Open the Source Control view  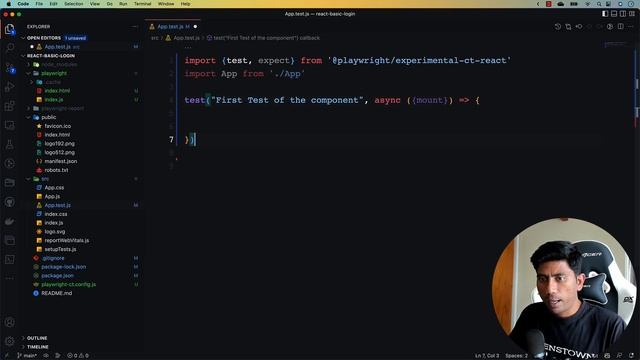click(x=9, y=67)
